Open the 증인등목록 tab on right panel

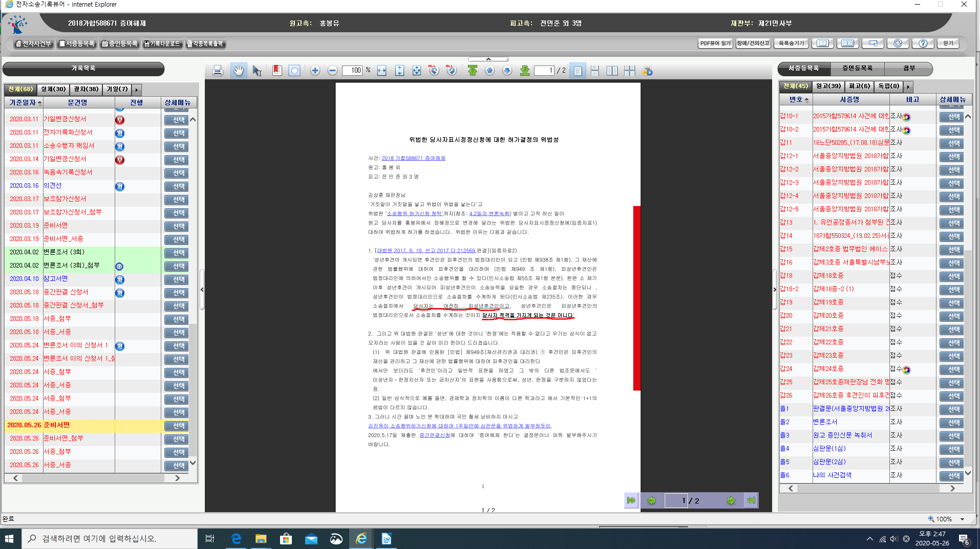[857, 69]
